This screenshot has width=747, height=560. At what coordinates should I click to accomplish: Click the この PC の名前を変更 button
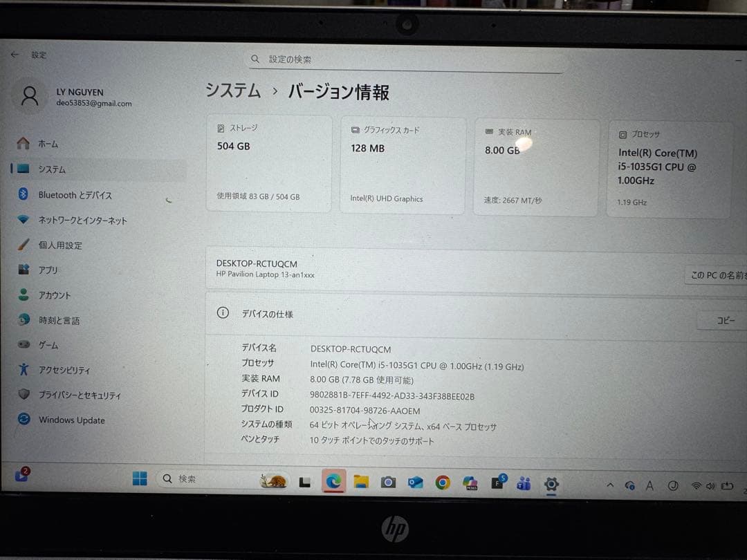pyautogui.click(x=723, y=275)
